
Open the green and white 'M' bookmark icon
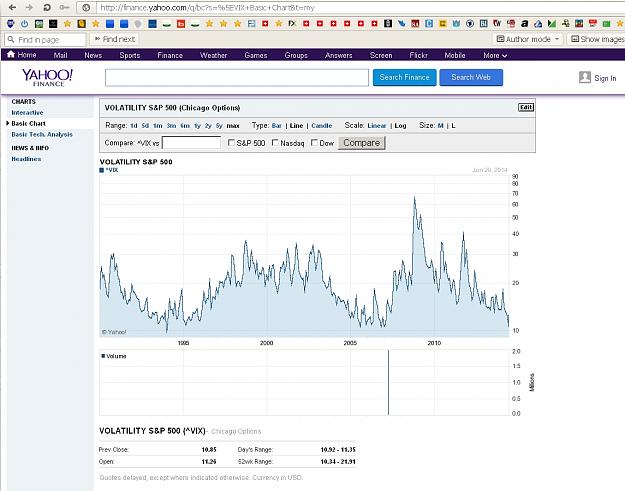click(x=552, y=24)
